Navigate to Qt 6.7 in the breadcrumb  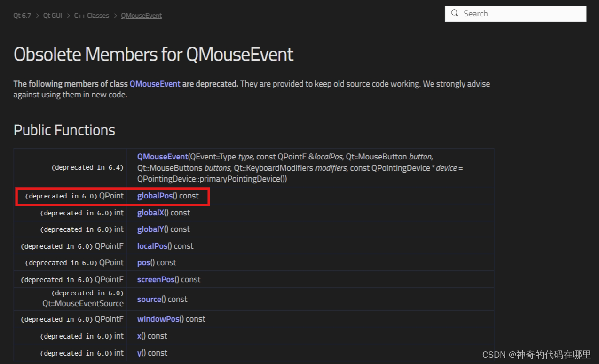pos(22,16)
